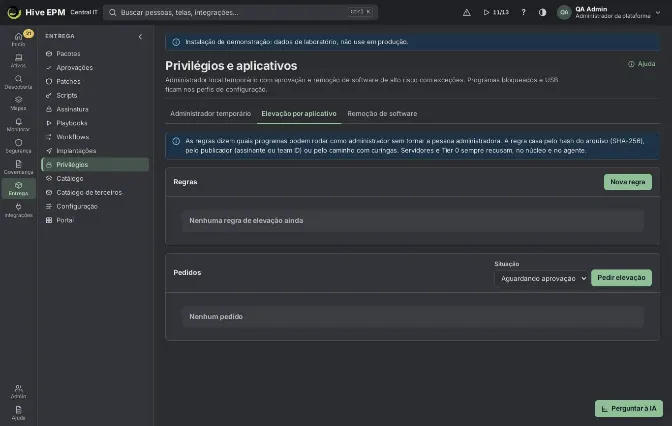The image size is (672, 426).
Task: Open the Ativos rail icon
Action: (18, 60)
